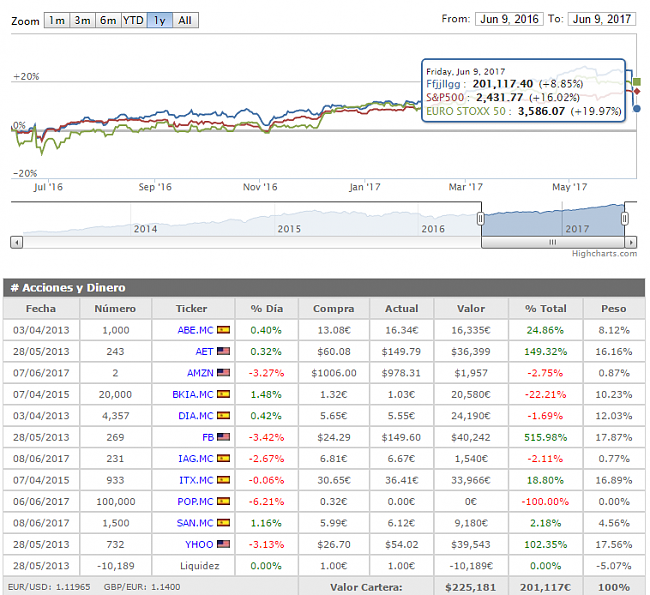650x595 pixels.
Task: Open the AMZN ticker link
Action: (200, 373)
